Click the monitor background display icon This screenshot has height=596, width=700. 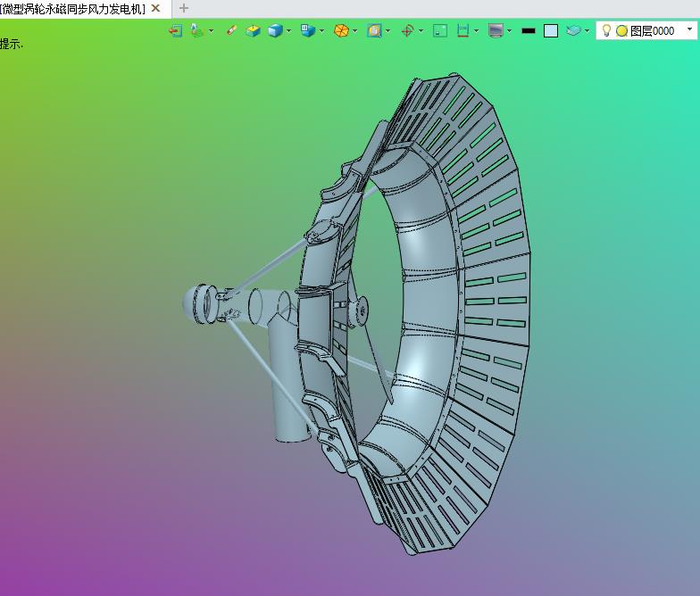(496, 30)
